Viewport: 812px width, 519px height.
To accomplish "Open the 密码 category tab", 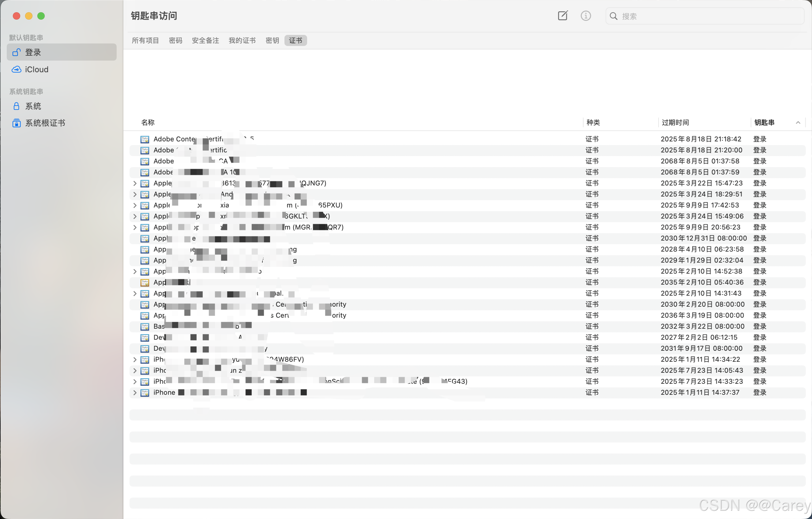I will click(175, 40).
